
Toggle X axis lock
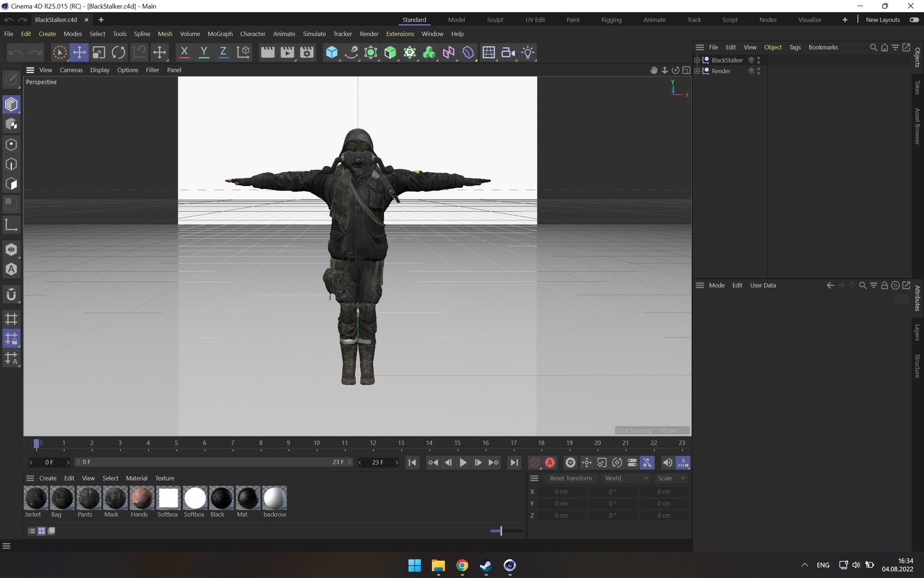(184, 52)
